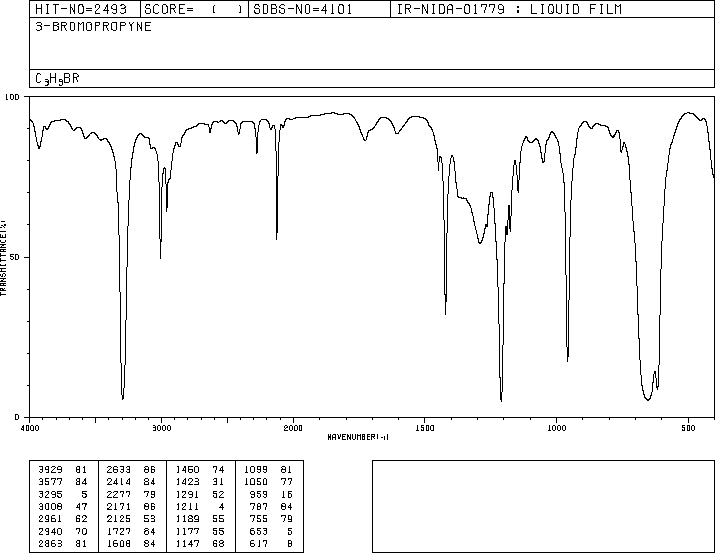715x553 pixels.
Task: Click the deep spectrum peak tip near 3295
Action: pos(123,399)
